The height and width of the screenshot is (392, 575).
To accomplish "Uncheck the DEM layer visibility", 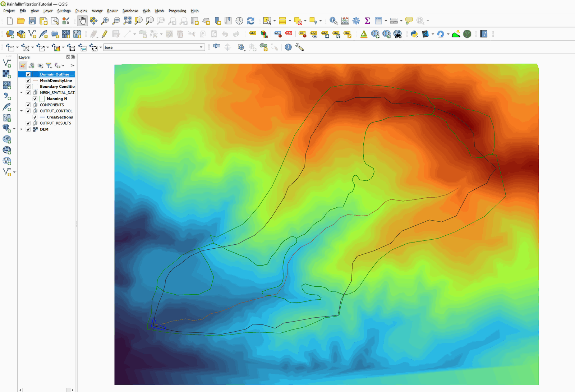I will tap(28, 129).
